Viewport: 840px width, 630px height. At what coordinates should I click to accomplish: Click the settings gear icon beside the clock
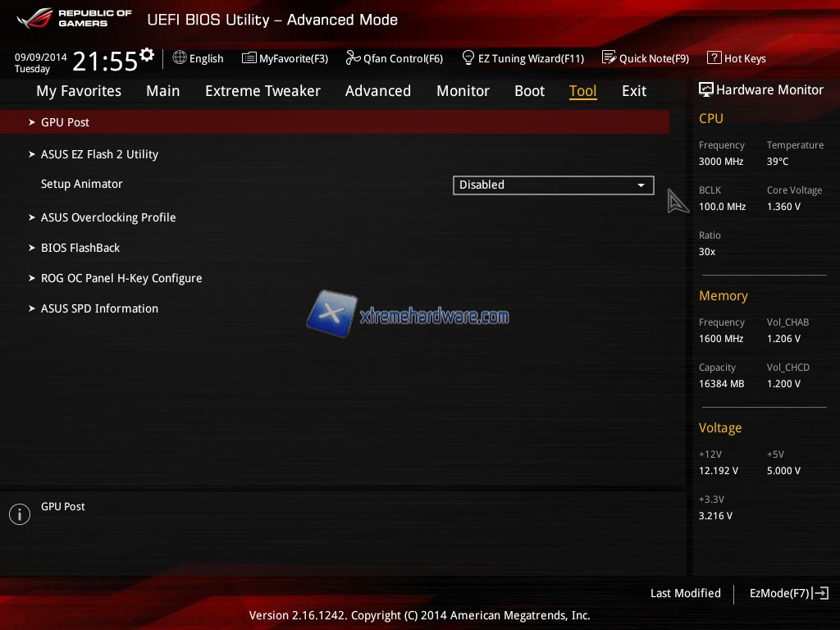(147, 55)
